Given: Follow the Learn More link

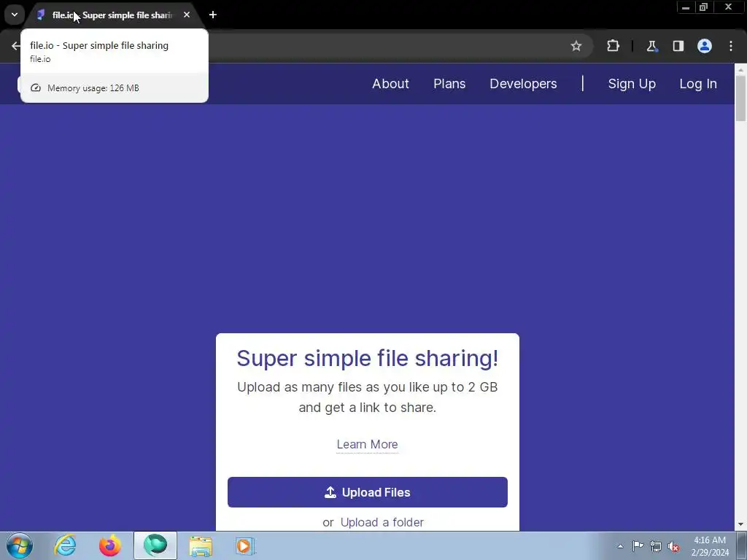Looking at the screenshot, I should pos(368,444).
